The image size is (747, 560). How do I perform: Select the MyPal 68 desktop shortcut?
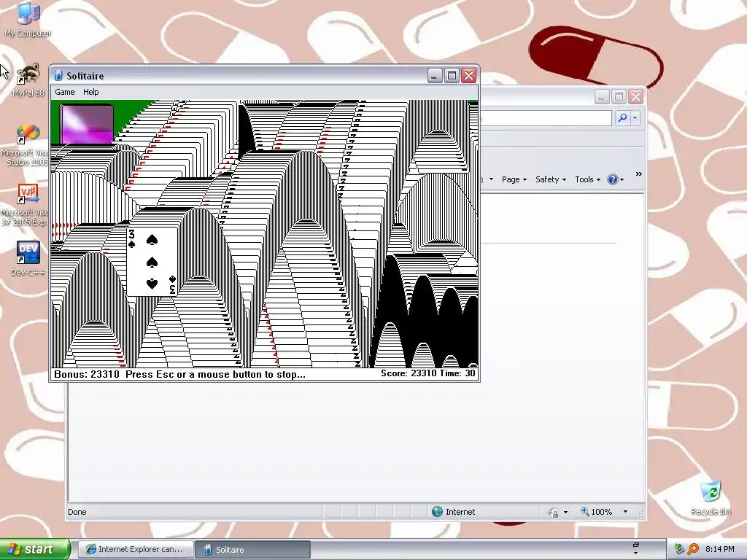[28, 79]
